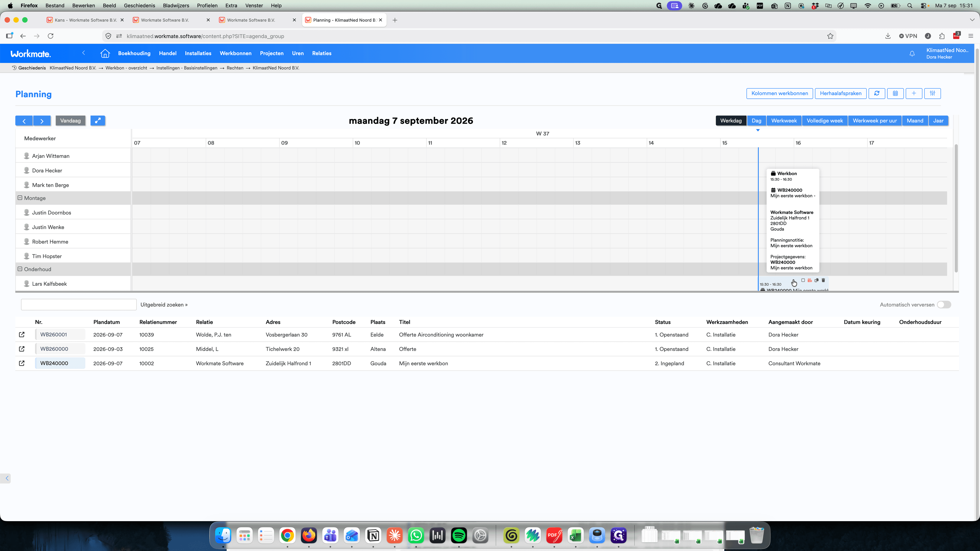Screen dimensions: 980x551
Task: Open Instellingen - Basisinstellingen history link
Action: point(187,68)
